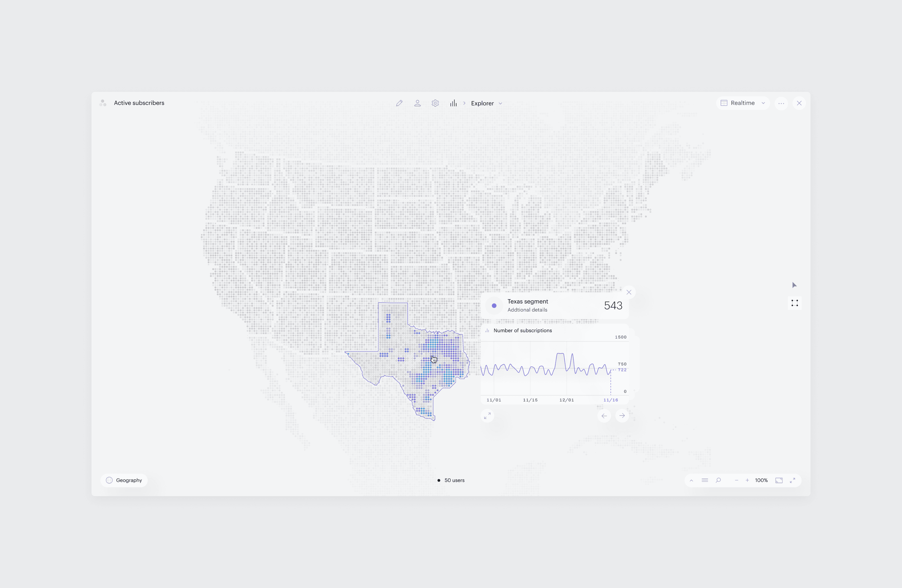902x588 pixels.
Task: Click the bar chart icon
Action: click(453, 103)
